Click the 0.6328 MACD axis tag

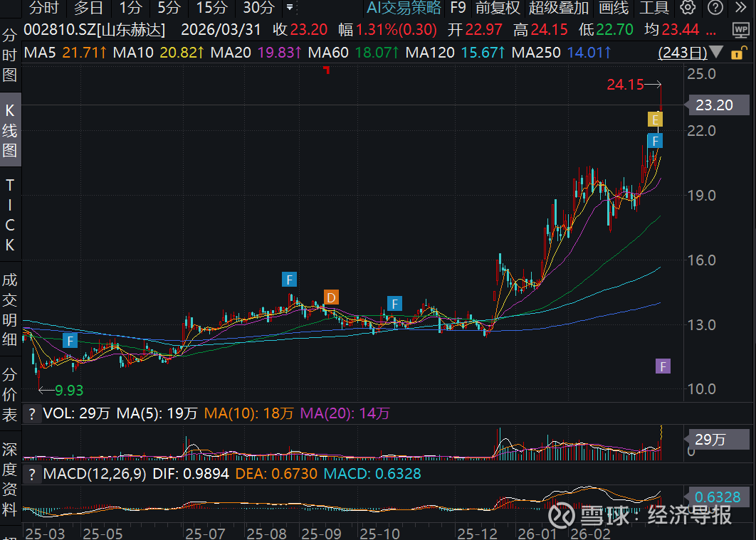pos(716,497)
